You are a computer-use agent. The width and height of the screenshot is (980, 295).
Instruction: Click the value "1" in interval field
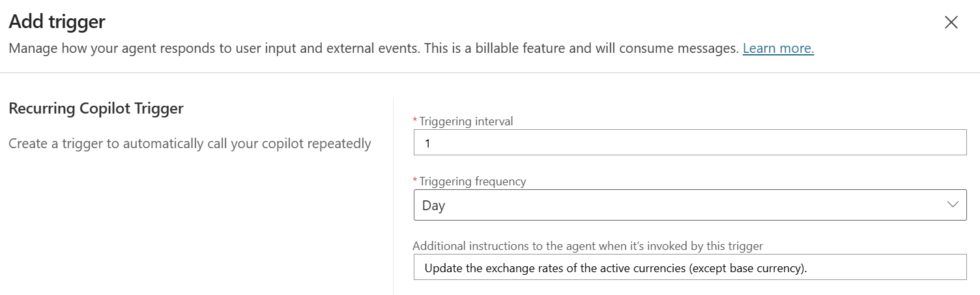coord(427,143)
